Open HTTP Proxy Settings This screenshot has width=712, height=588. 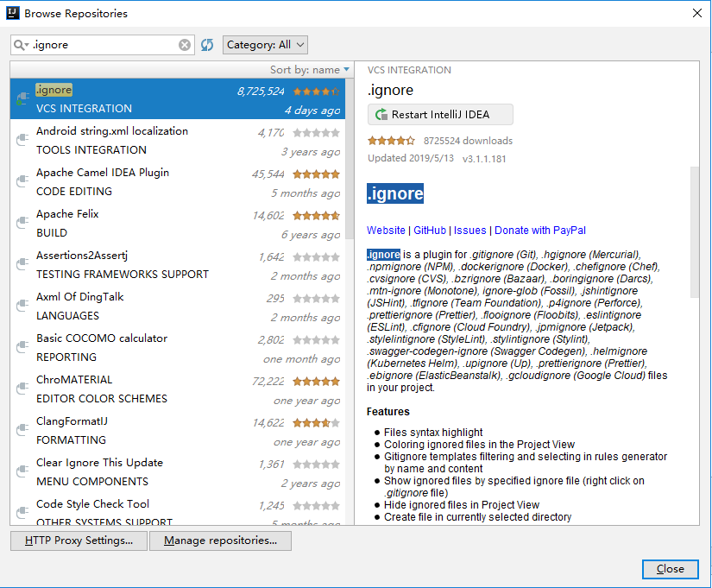(79, 541)
